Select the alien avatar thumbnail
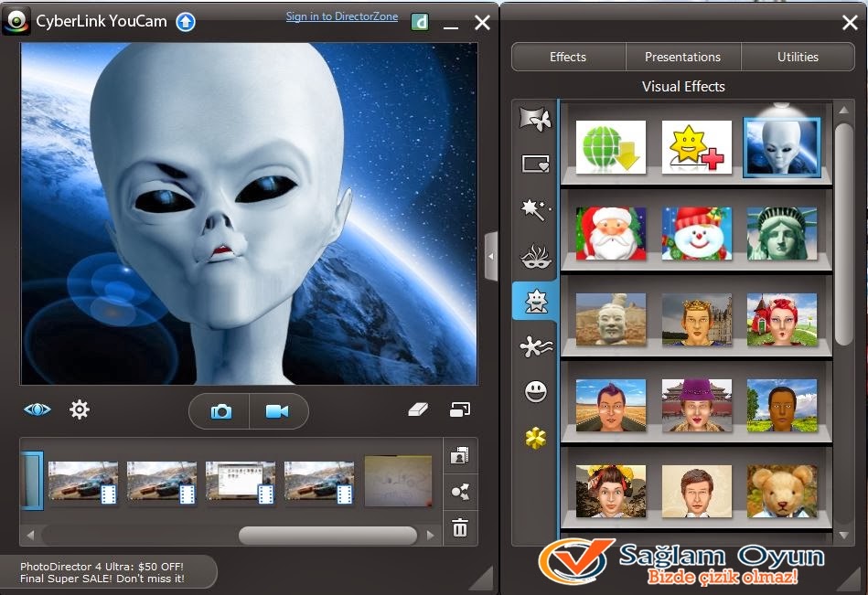The width and height of the screenshot is (868, 595). click(782, 148)
